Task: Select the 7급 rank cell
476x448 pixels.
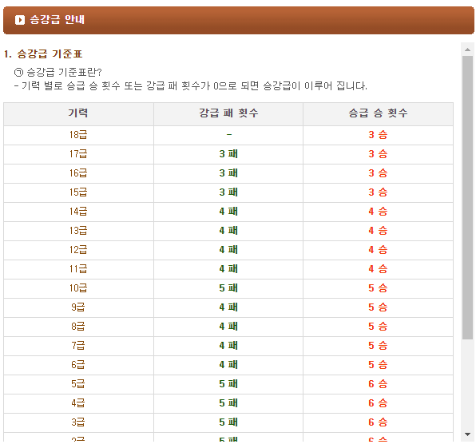Action: [x=78, y=346]
